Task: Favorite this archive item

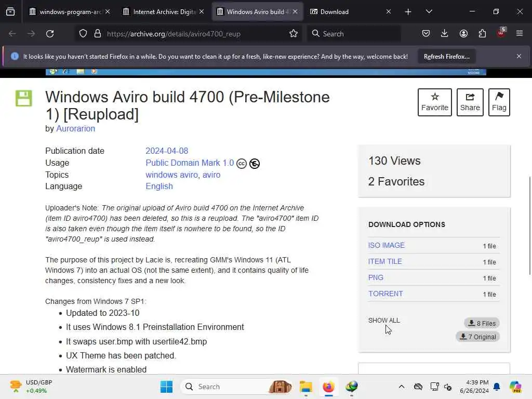Action: [435, 102]
